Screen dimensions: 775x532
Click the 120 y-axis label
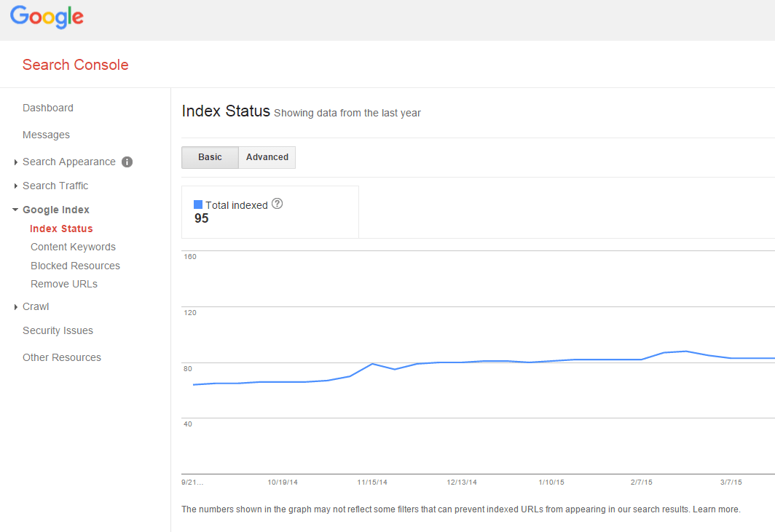[190, 313]
